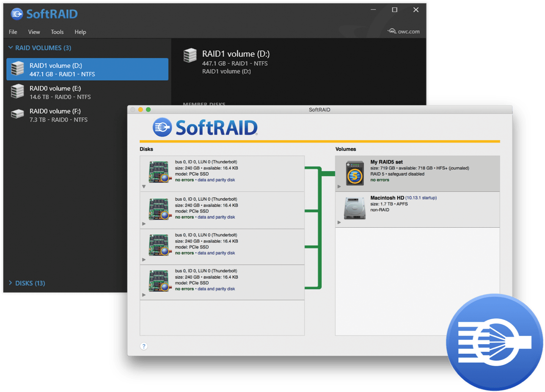Expand the third disk tile's disclosure triangle
Image resolution: width=545 pixels, height=392 pixels.
pos(144,259)
